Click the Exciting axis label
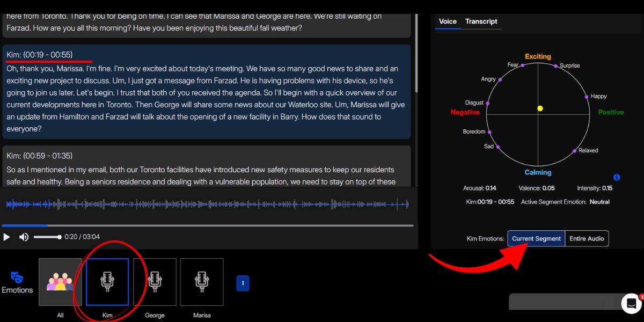 pos(538,56)
